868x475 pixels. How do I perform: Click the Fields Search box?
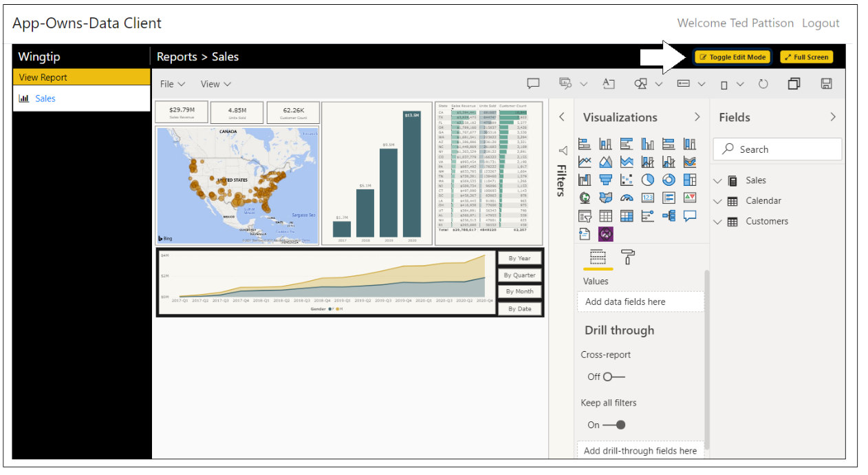777,149
